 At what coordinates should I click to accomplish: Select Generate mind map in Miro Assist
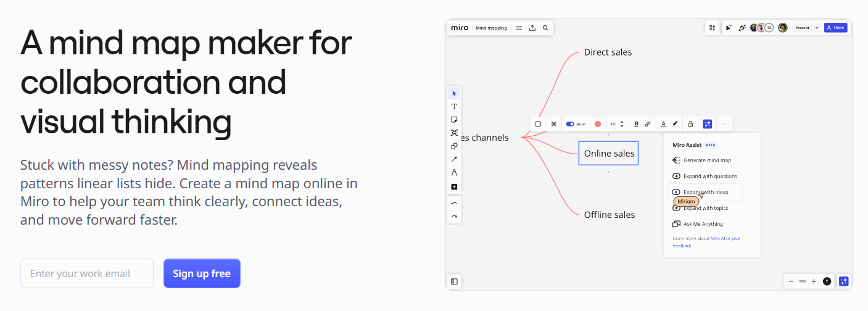[x=701, y=160]
